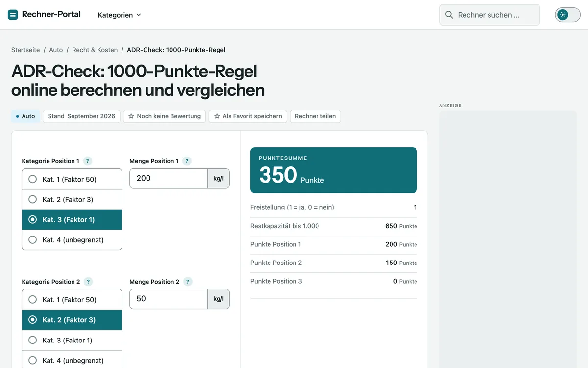Select Kat. 3 (Faktor 1) for Position 1
Viewport: 588px width, 368px height.
coord(72,220)
